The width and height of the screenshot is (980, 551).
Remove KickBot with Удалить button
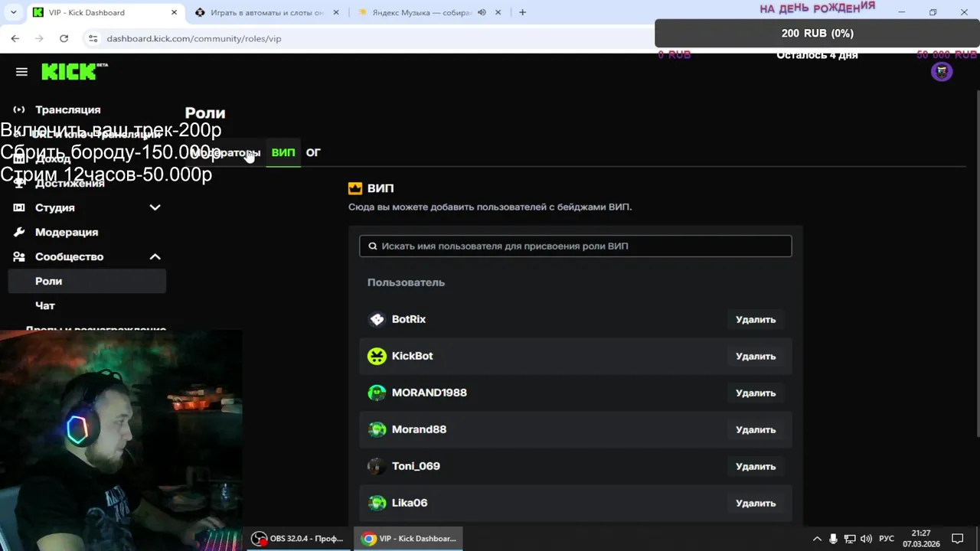click(756, 356)
